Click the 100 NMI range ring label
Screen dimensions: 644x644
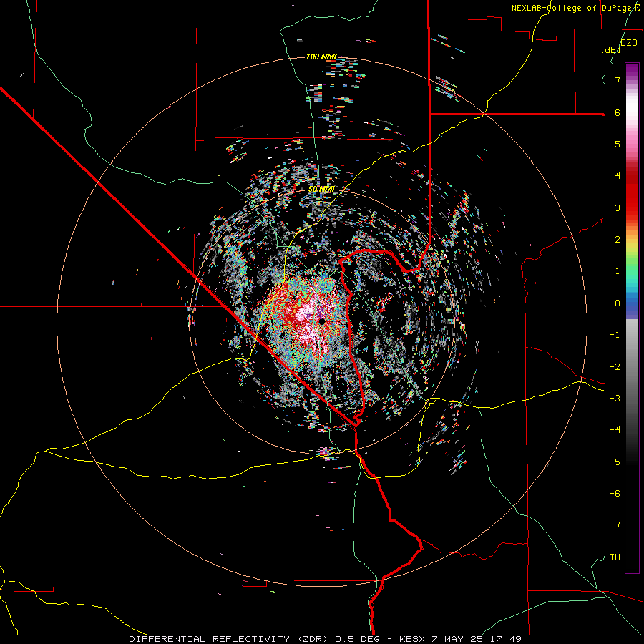(x=321, y=57)
